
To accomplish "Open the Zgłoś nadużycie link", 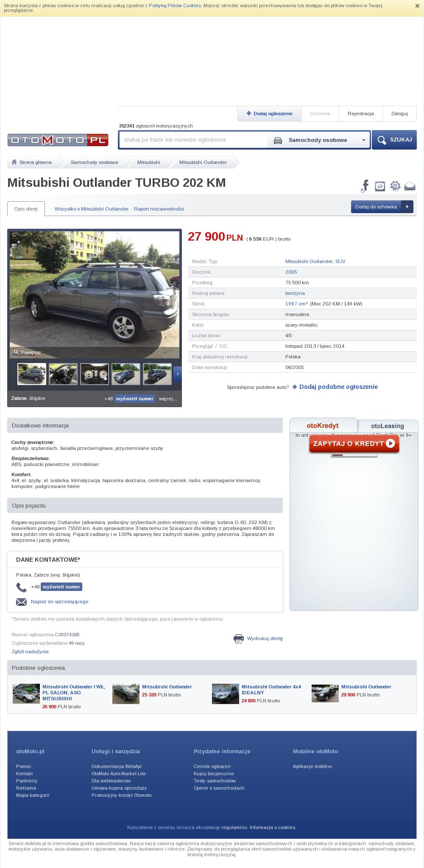I will [x=30, y=652].
